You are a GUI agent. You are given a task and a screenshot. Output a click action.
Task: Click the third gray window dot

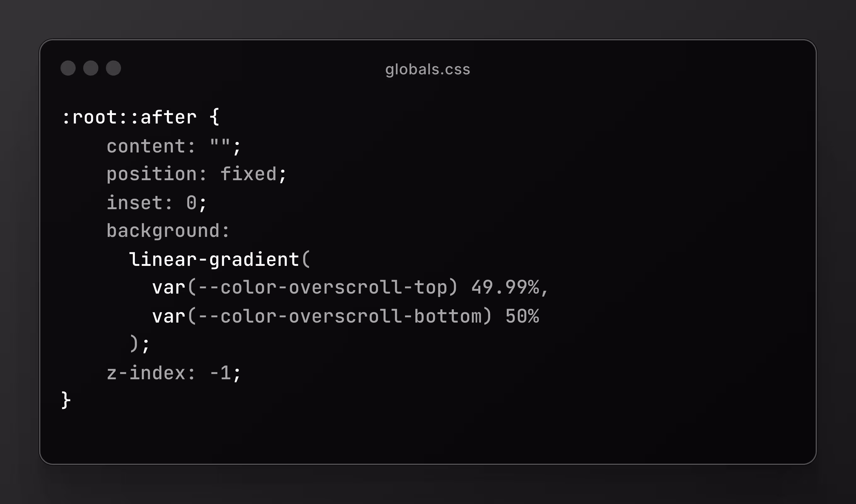click(x=113, y=68)
